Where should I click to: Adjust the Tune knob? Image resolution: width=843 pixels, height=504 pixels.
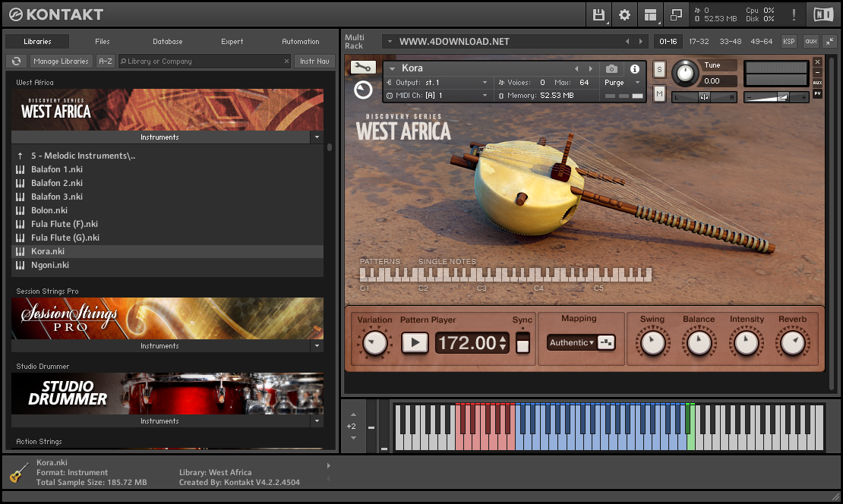coord(685,73)
